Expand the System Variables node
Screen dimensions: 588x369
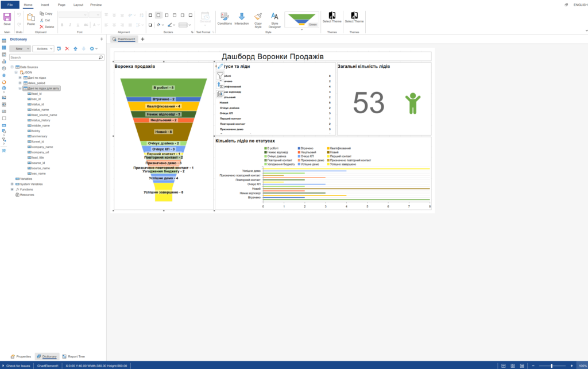tap(12, 184)
